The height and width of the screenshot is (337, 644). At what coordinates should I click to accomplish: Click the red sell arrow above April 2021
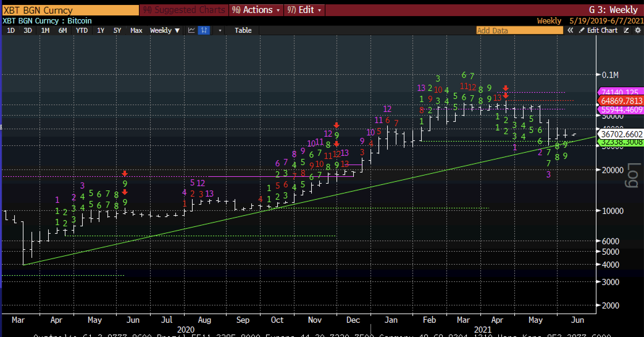(x=505, y=88)
